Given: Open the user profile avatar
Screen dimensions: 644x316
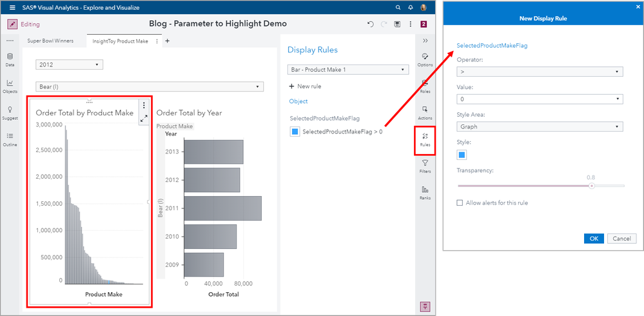Looking at the screenshot, I should point(424,7).
